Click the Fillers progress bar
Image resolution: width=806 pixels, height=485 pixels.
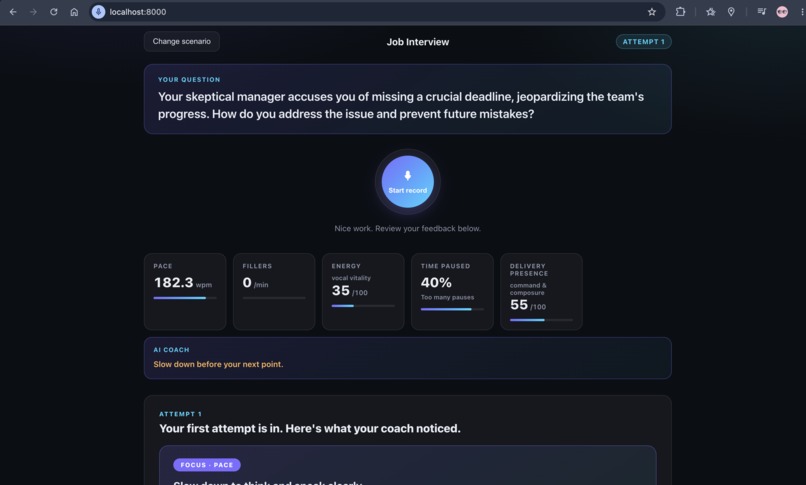coord(274,298)
